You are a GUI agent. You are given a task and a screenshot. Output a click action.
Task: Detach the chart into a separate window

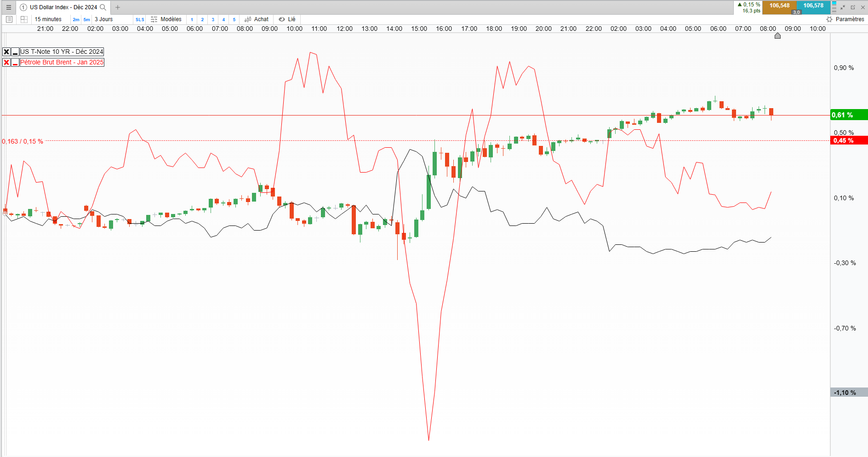point(853,7)
